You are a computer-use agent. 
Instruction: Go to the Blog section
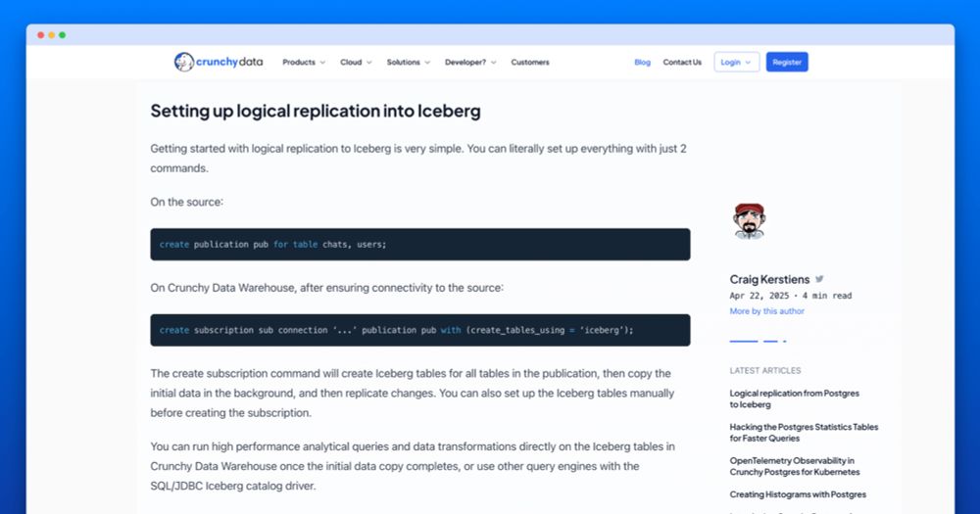coord(642,63)
